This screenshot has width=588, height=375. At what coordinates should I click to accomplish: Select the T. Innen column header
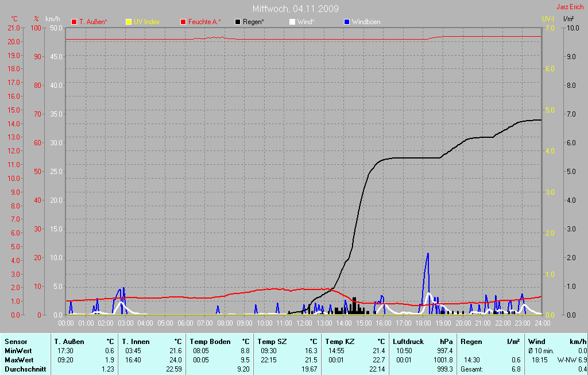(x=136, y=342)
